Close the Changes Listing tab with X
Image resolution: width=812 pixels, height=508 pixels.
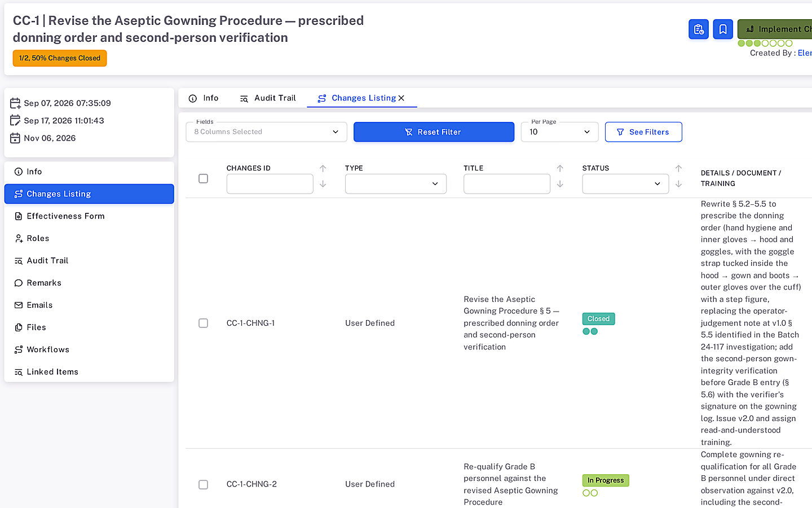[x=401, y=98]
